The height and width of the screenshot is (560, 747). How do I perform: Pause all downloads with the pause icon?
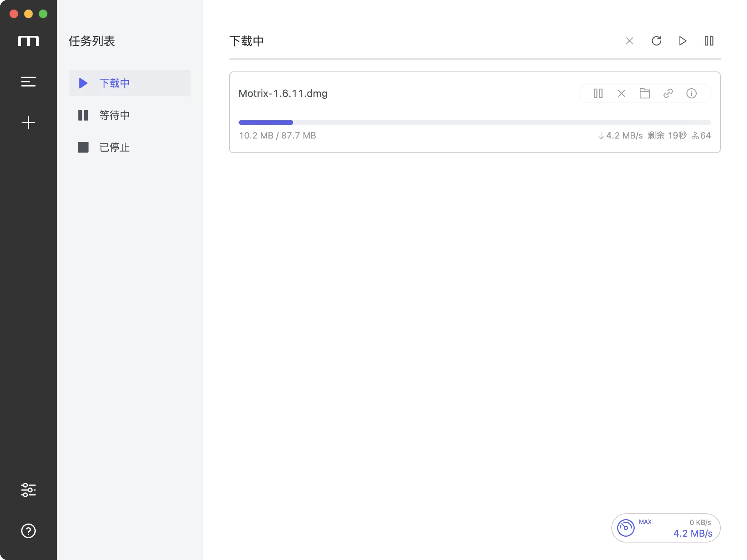point(709,41)
